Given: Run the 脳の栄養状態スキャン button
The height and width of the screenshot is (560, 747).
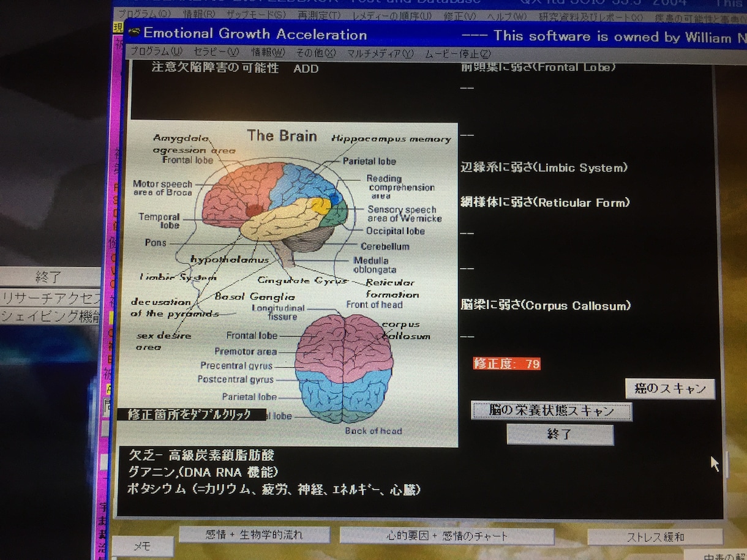Looking at the screenshot, I should point(551,411).
